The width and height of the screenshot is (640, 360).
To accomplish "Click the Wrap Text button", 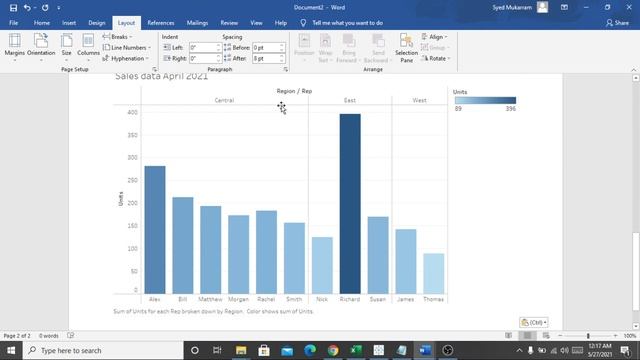I will (325, 48).
